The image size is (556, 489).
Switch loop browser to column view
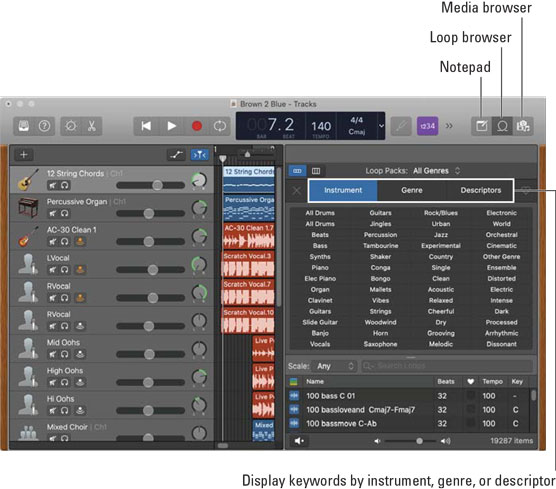pos(316,171)
